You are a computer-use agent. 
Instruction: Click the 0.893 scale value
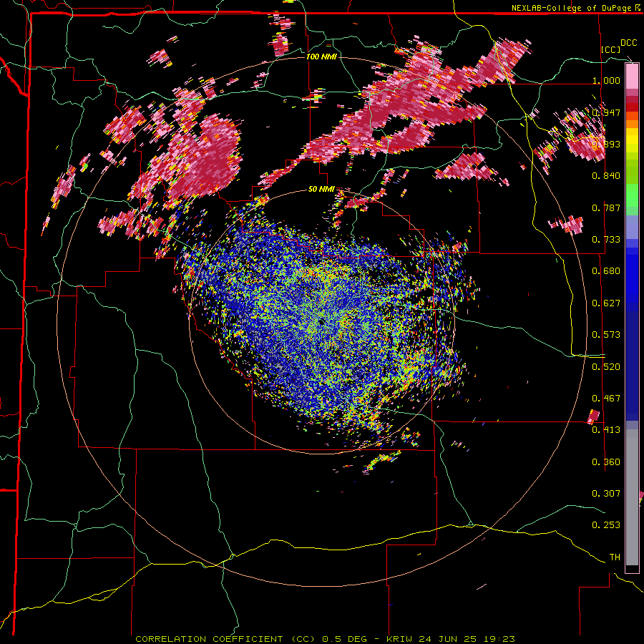click(x=606, y=144)
